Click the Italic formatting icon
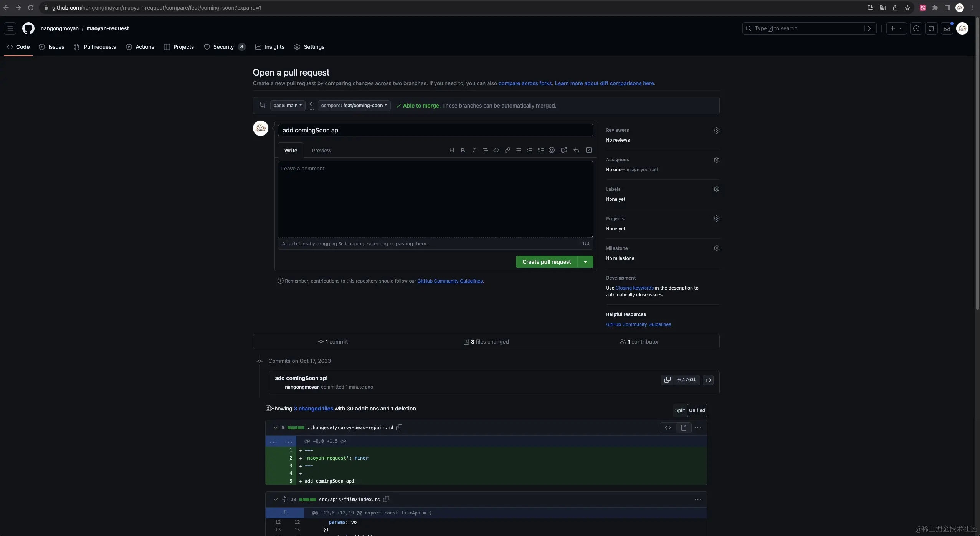This screenshot has height=536, width=980. click(474, 150)
